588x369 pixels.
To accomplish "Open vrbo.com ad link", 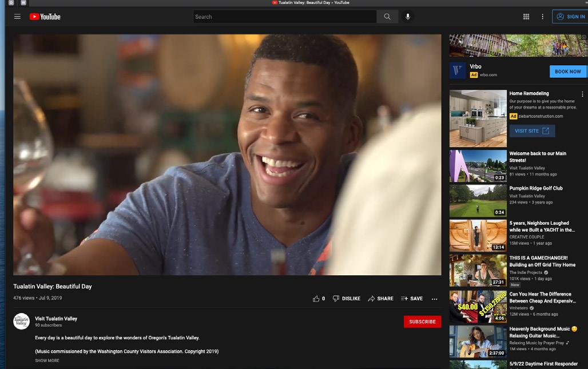I will tap(488, 74).
